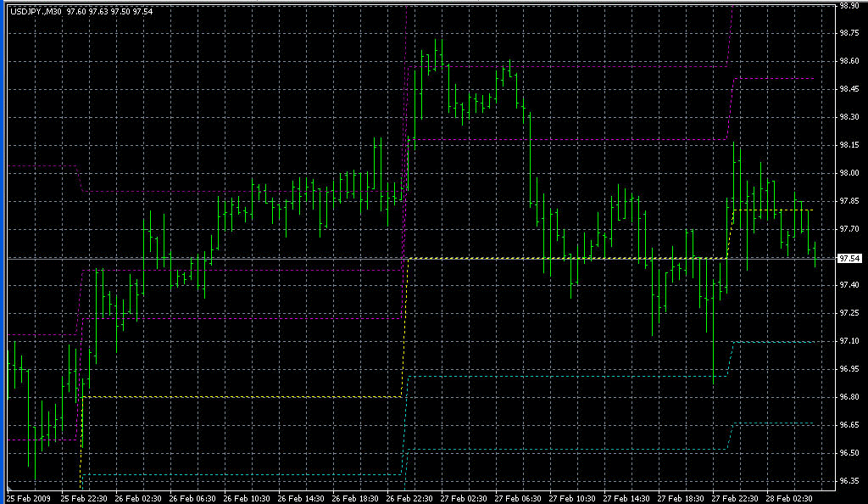
Task: Select the yellow horizontal pivot line
Action: point(568,258)
